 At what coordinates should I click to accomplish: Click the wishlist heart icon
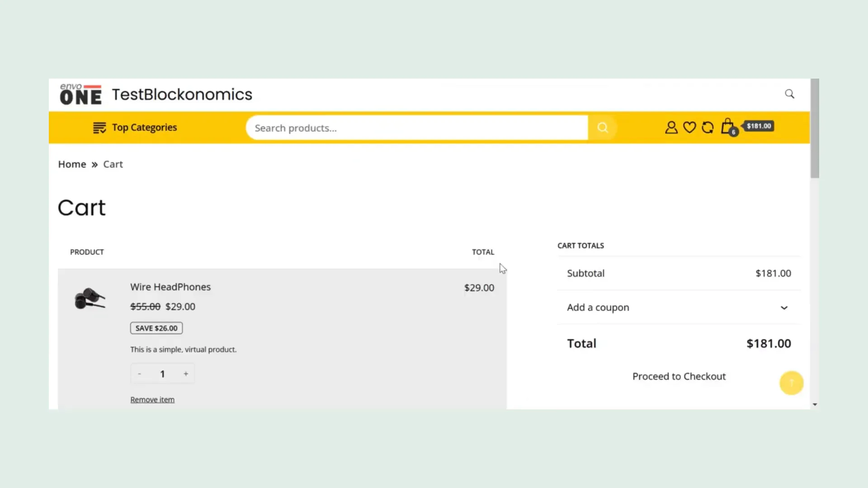pos(689,127)
